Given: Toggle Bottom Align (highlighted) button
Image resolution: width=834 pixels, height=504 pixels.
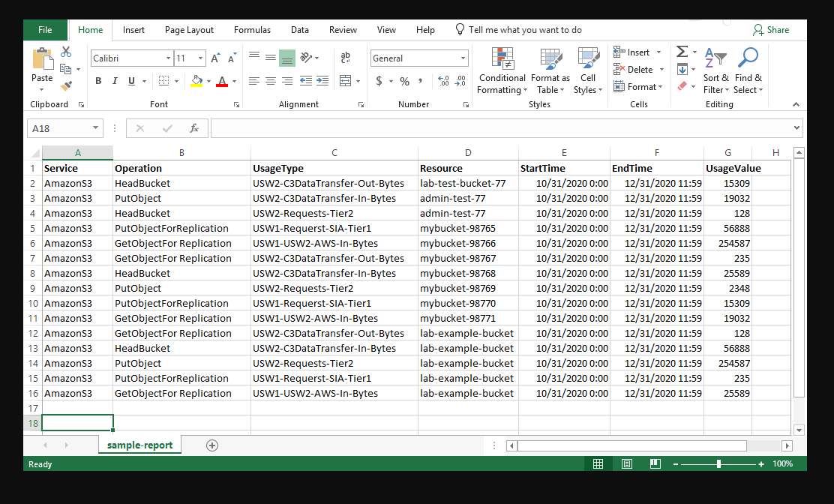Looking at the screenshot, I should click(x=287, y=58).
